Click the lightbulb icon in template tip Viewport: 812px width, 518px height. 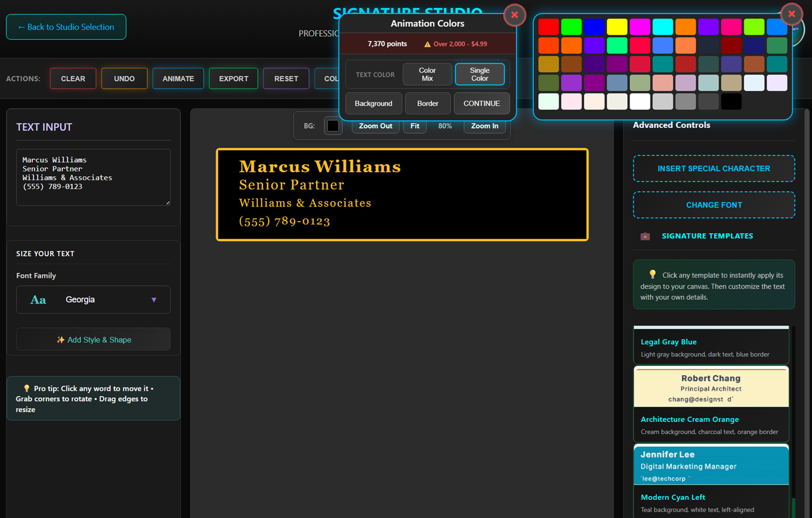coord(652,275)
